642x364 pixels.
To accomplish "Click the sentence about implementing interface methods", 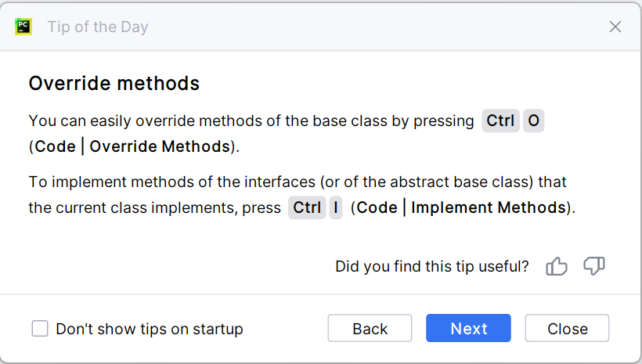I will (x=298, y=182).
